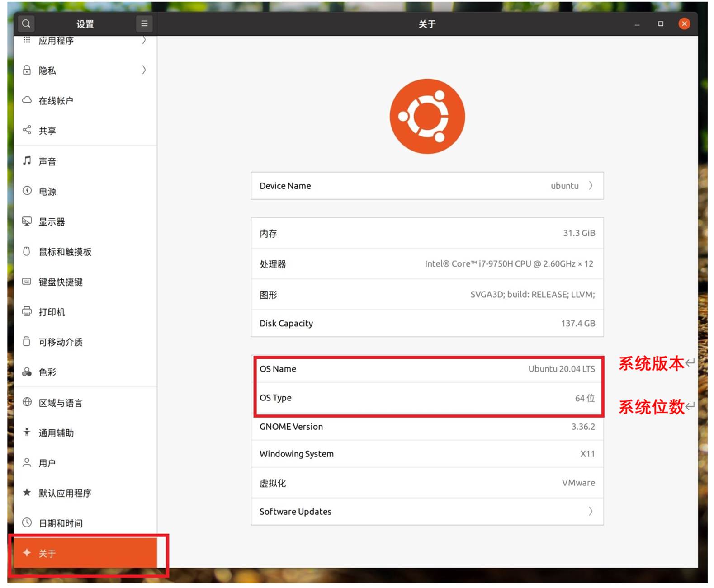
Task: Open Software Updates chevron
Action: [591, 511]
